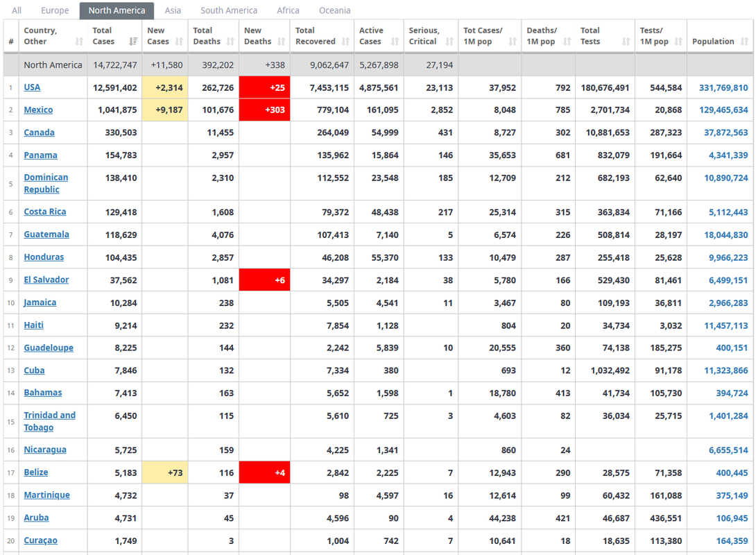Click sort arrows in New Deaths header
This screenshot has height=555, width=756.
(282, 42)
